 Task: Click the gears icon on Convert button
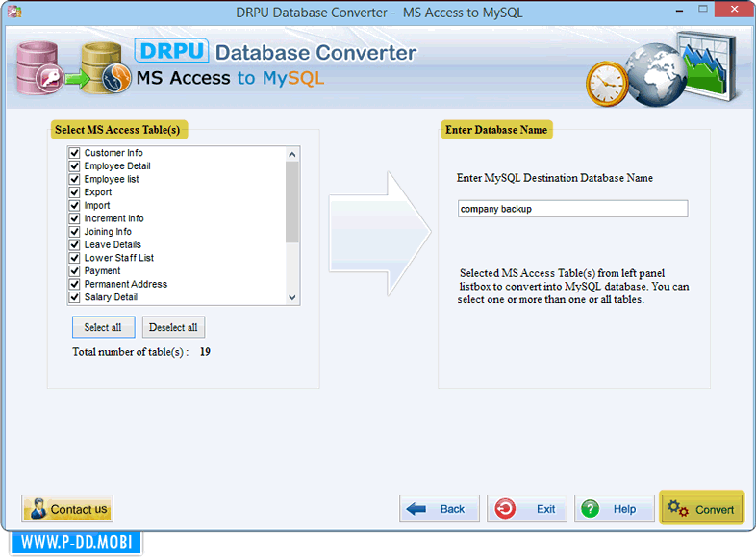point(678,508)
